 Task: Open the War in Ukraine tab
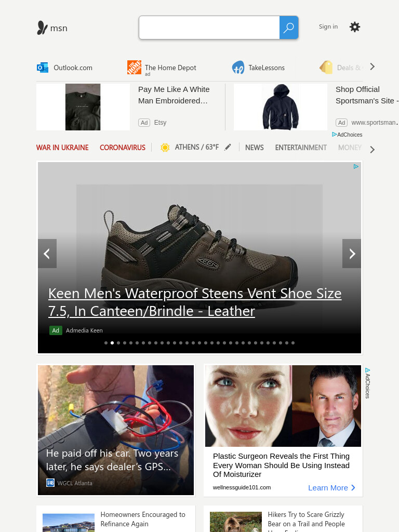[62, 148]
